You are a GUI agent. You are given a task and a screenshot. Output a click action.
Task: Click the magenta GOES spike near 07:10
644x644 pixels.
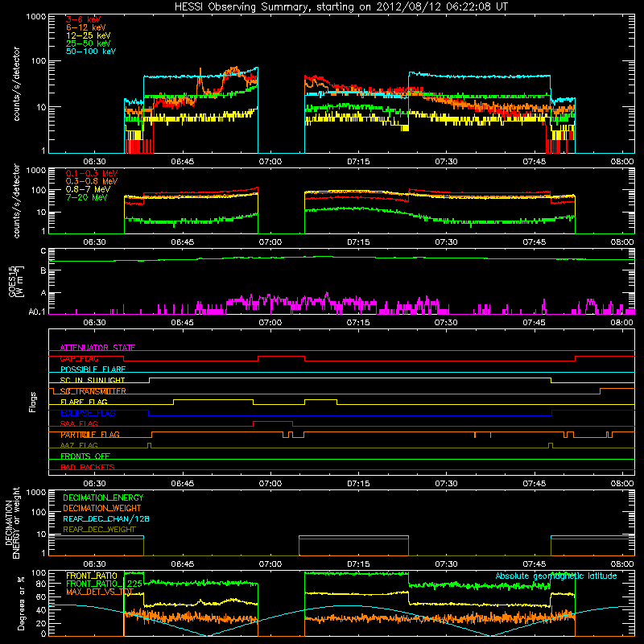(327, 295)
